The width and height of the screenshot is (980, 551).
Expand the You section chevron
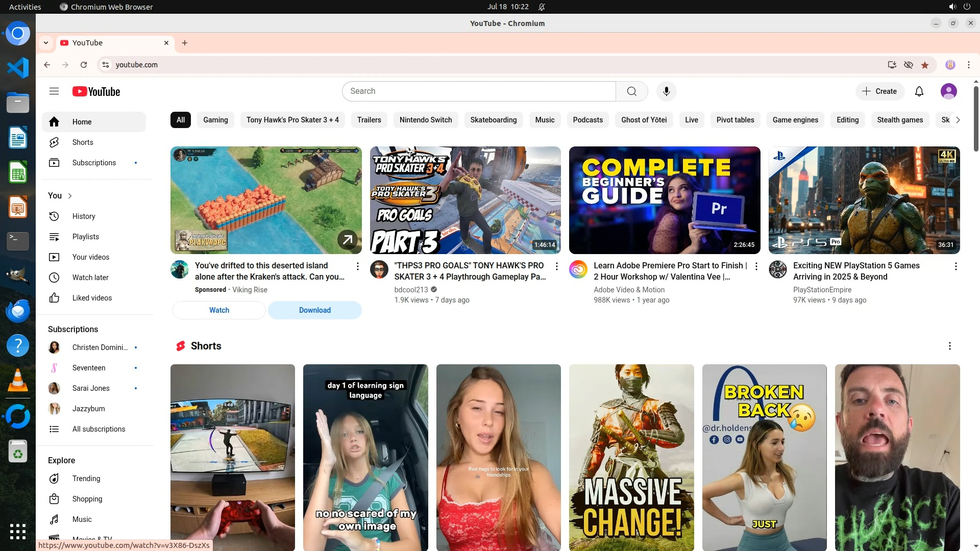point(70,196)
